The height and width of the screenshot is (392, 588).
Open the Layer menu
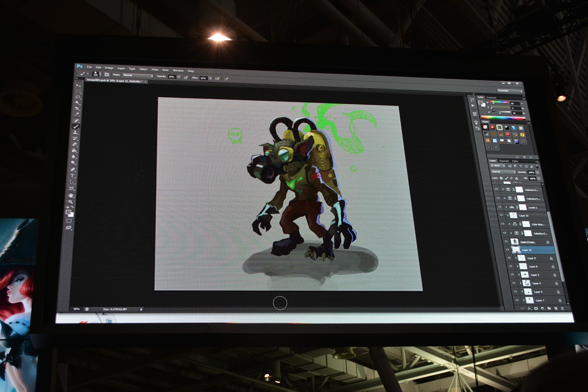[121, 68]
